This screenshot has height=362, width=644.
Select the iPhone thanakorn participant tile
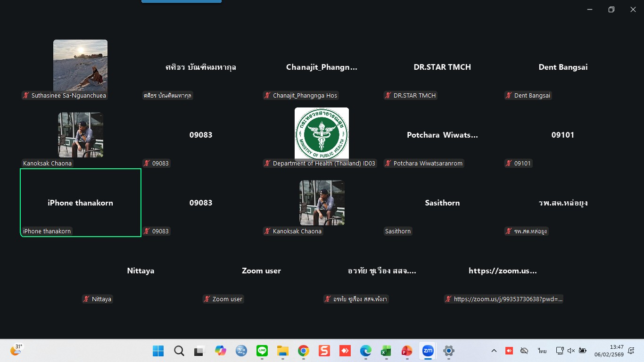click(x=81, y=203)
